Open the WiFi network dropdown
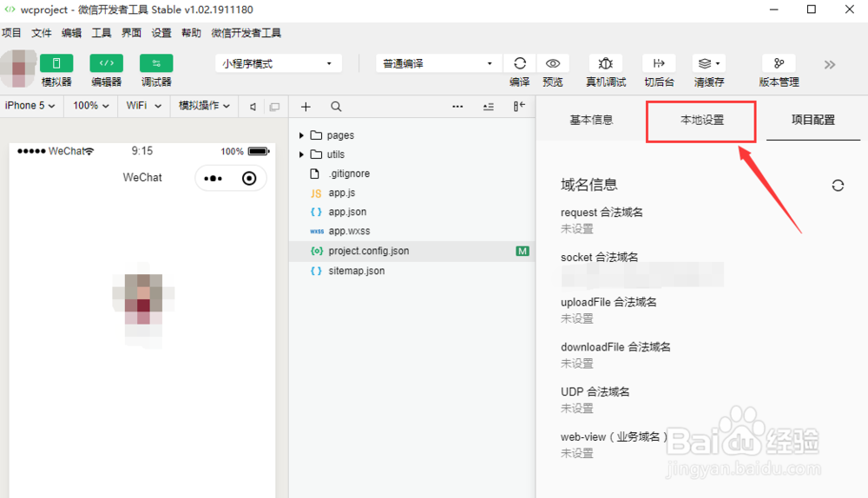 [x=144, y=106]
